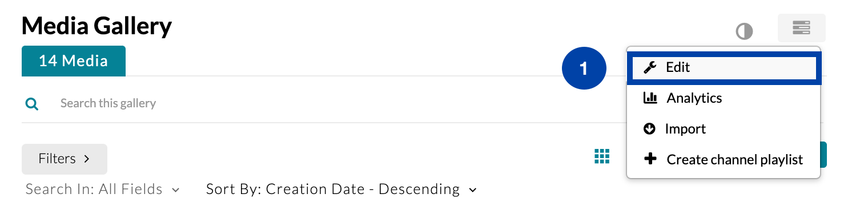Toggle the high contrast mode icon

tap(744, 31)
